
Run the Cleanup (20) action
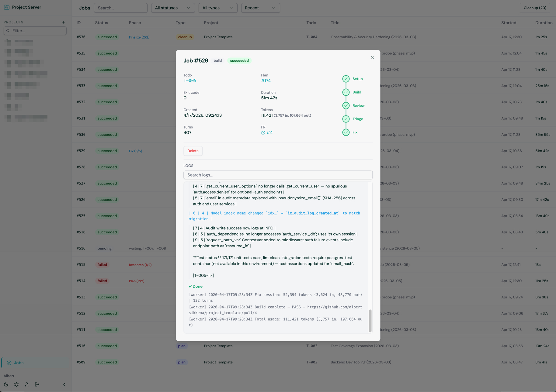535,8
